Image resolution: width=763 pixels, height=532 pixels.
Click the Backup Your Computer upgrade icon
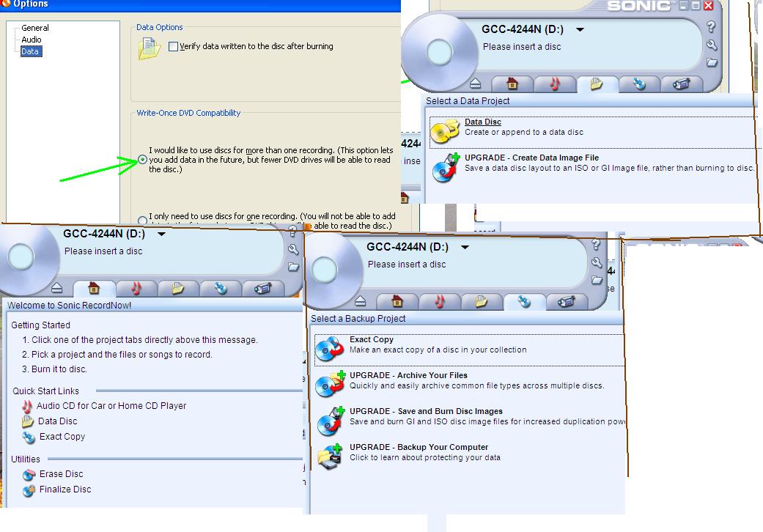pos(331,456)
